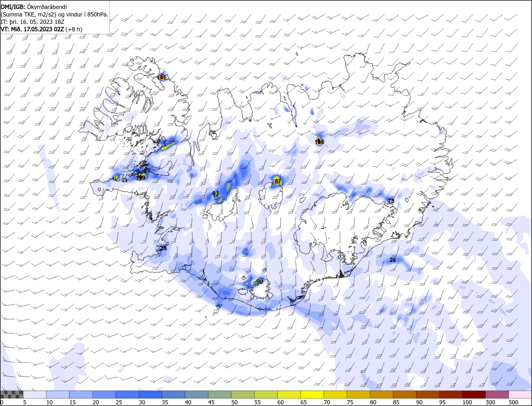This screenshot has width=532, height=406.
Task: Click the map value 26 off the southeast coast
Action: pos(393,260)
